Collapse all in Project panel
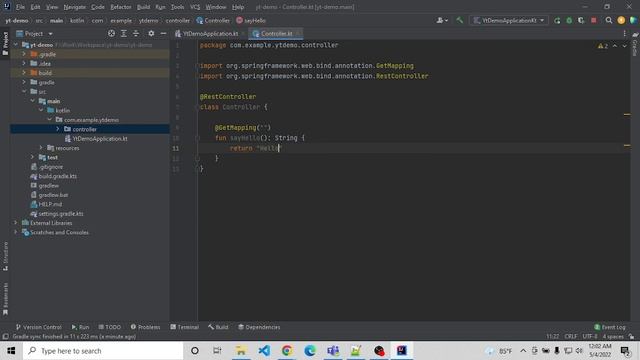 pos(136,33)
